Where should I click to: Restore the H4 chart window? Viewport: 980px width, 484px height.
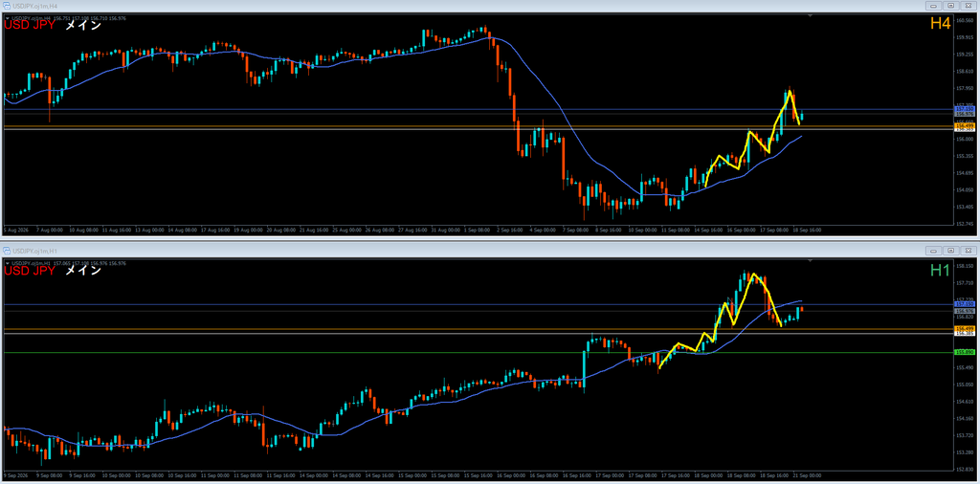(951, 5)
